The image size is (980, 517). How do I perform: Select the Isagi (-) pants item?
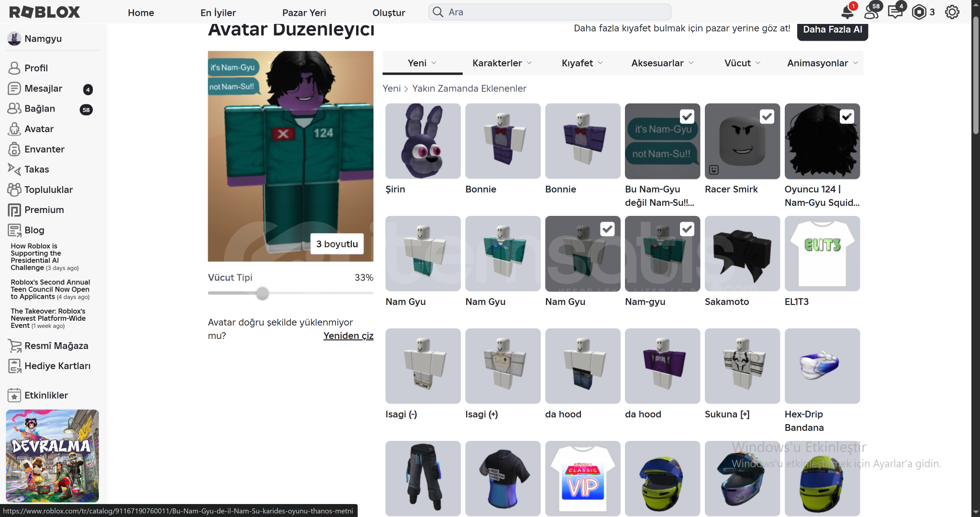pyautogui.click(x=423, y=366)
